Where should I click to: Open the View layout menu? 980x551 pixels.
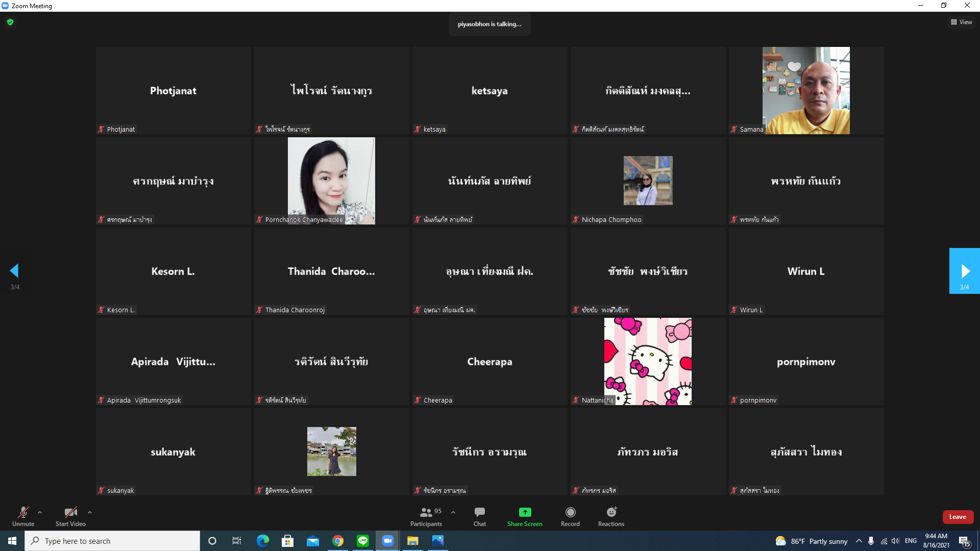962,22
